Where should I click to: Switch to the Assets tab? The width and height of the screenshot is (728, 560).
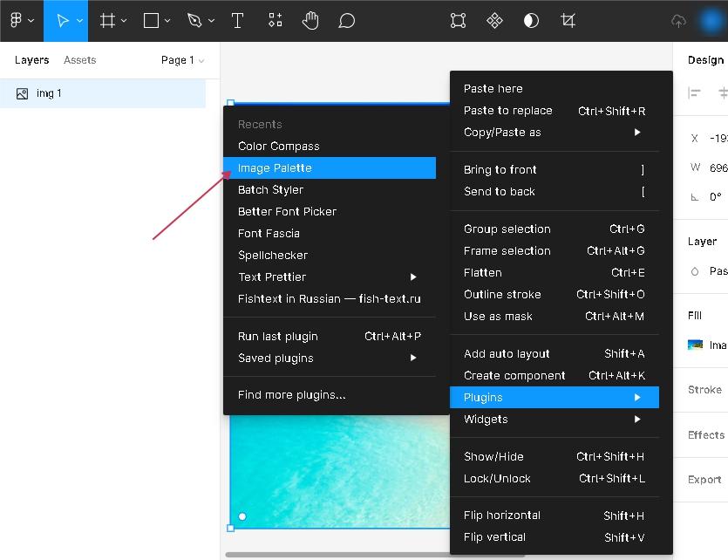click(80, 60)
